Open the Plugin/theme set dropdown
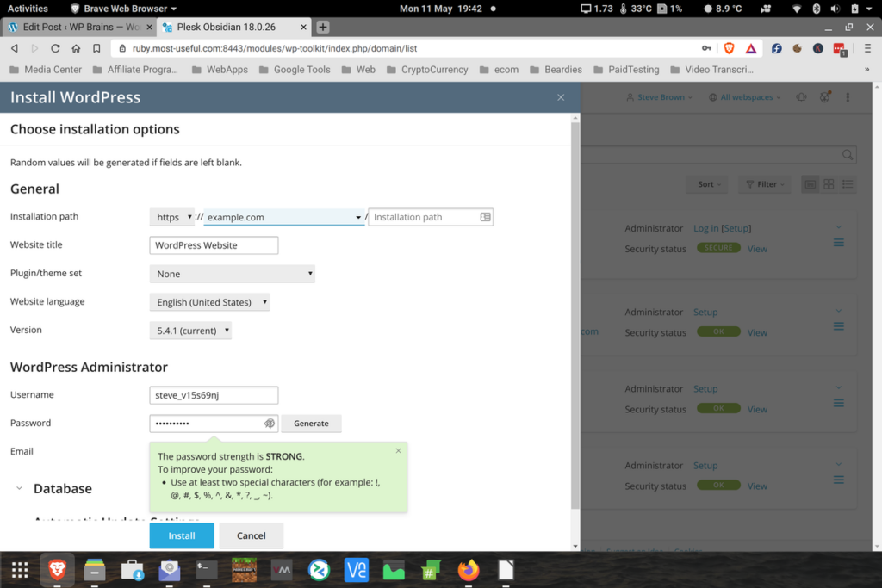This screenshot has width=882, height=588. point(233,274)
